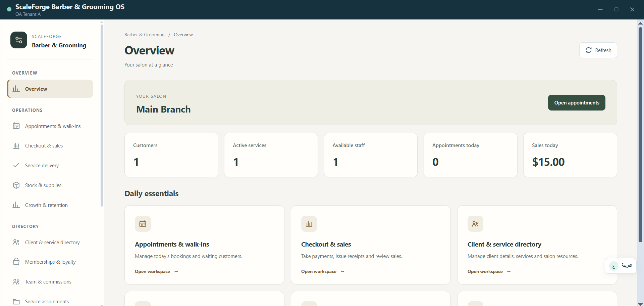The height and width of the screenshot is (306, 644).
Task: Click the Stock & supplies box icon
Action: [16, 185]
